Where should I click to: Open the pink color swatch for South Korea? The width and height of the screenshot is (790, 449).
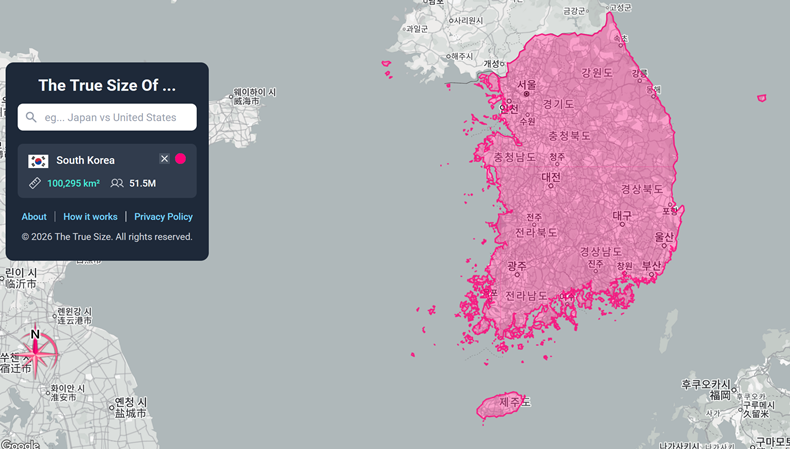[x=180, y=159]
